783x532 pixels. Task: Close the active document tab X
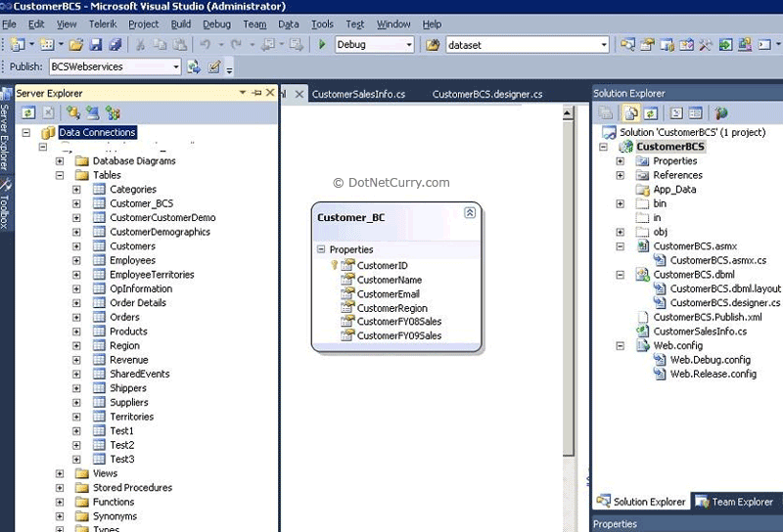point(299,94)
